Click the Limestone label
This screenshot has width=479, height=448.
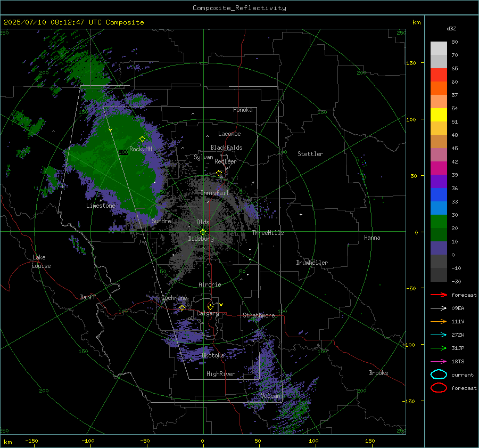101,206
